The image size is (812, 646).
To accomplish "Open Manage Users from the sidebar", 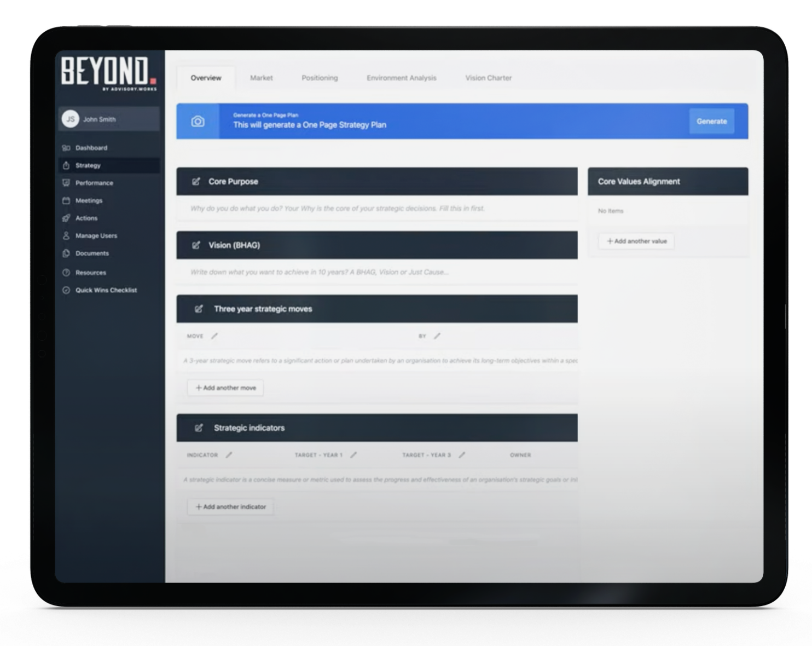I will tap(109, 235).
